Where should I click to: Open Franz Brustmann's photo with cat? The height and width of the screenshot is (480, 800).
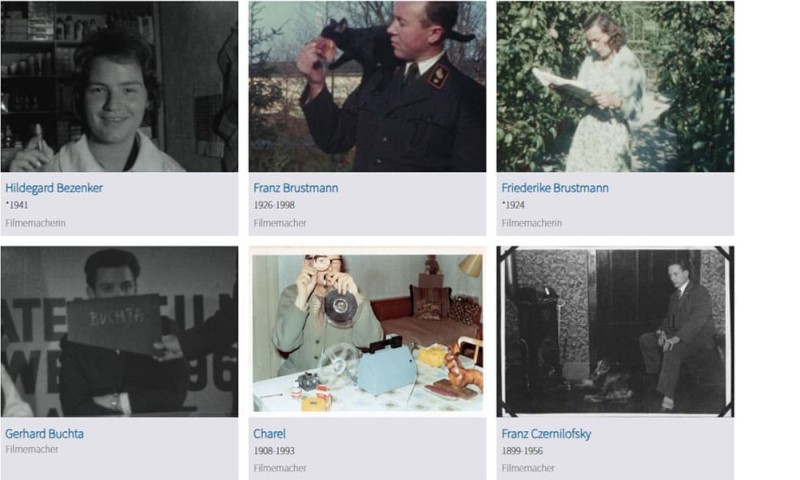[x=367, y=86]
